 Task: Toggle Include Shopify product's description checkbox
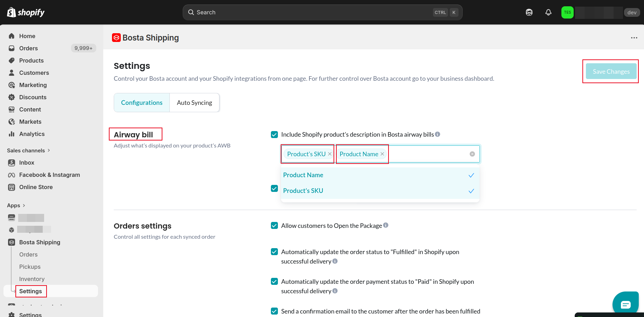(274, 135)
